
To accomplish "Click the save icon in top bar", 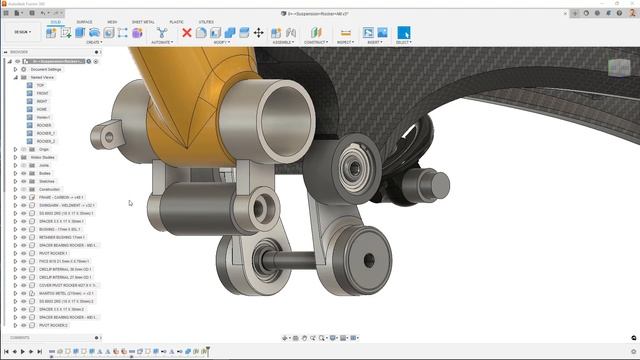I will [x=32, y=13].
